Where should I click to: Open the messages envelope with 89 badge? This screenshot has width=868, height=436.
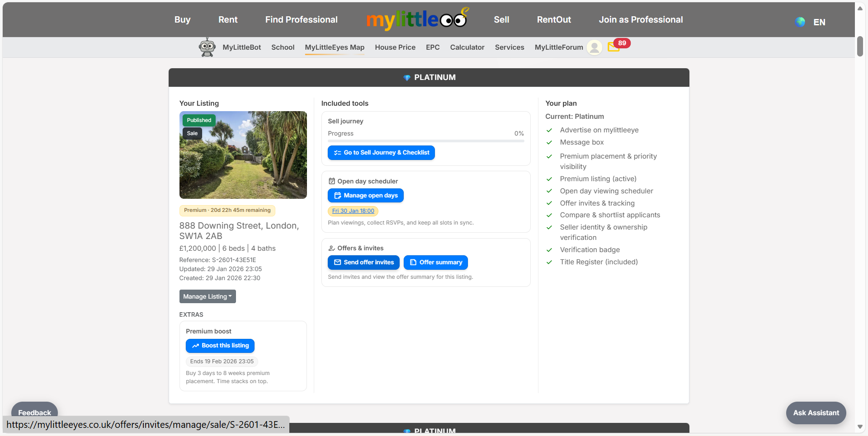613,47
